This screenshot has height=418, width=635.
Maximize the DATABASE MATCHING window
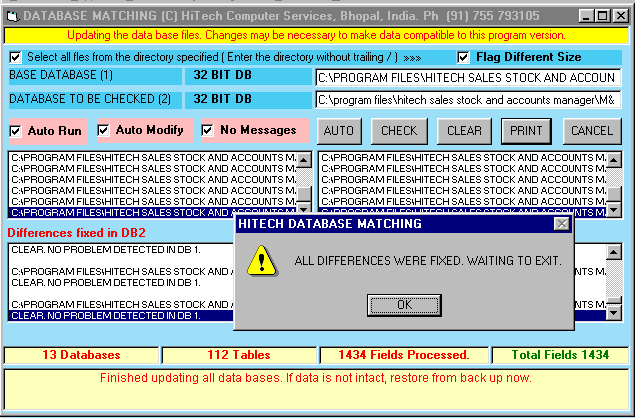[x=603, y=16]
